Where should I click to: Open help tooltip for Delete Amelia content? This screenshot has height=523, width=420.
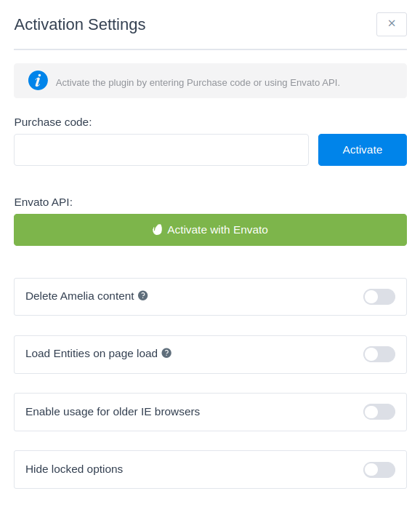pyautogui.click(x=143, y=295)
